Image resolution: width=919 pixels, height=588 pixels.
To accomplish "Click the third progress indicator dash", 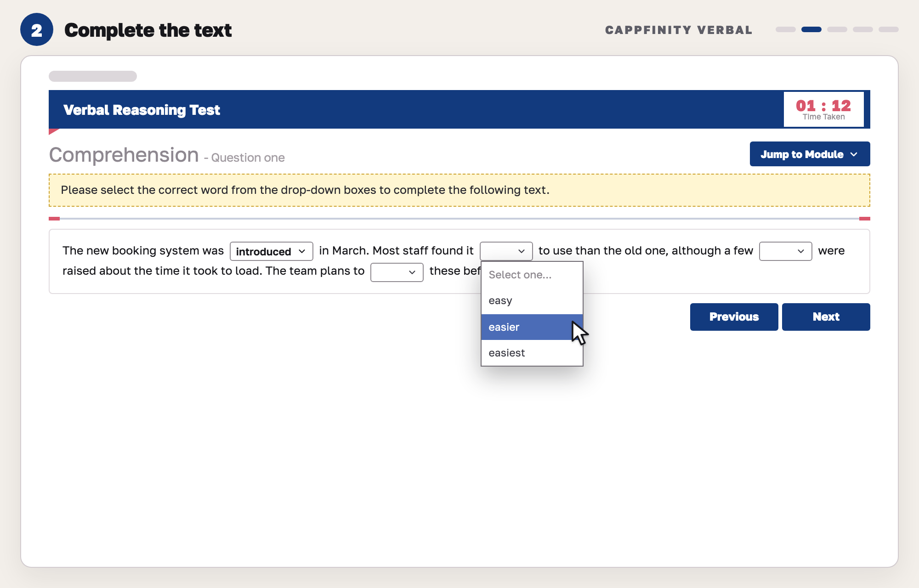I will pyautogui.click(x=837, y=29).
